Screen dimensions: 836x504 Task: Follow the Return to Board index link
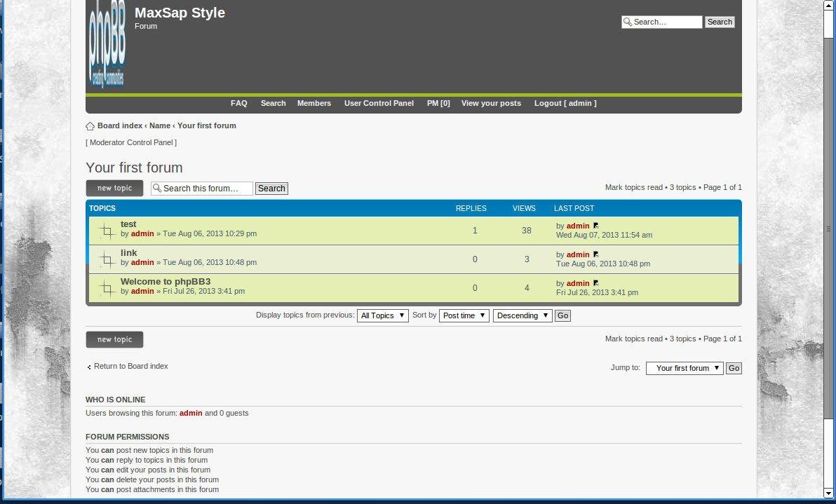(x=131, y=366)
